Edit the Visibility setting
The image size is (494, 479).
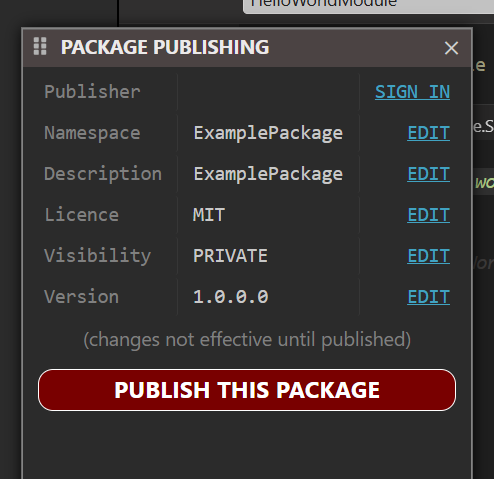click(x=428, y=256)
